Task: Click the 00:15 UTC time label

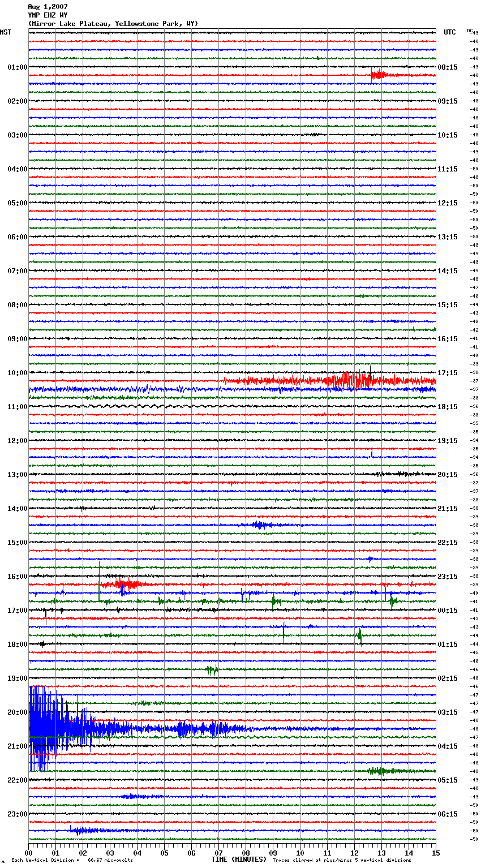Action: click(x=448, y=611)
